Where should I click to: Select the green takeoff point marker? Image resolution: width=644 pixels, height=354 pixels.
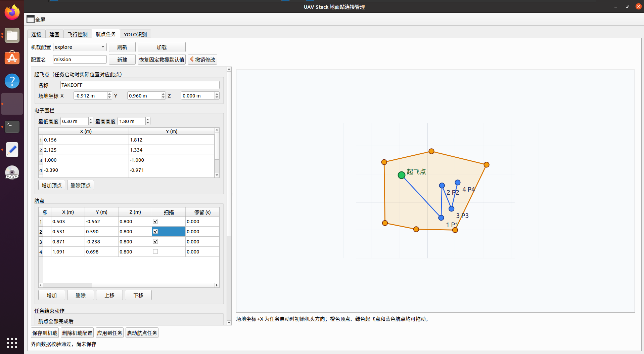[401, 175]
